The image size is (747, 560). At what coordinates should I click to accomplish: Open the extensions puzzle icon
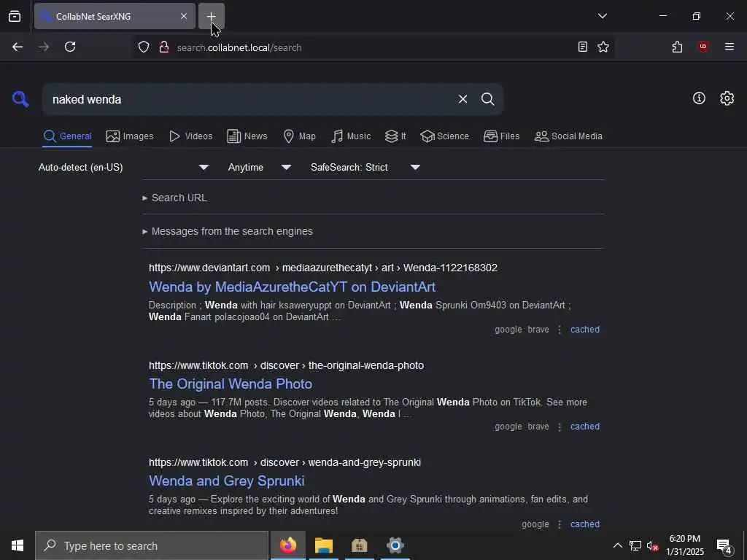[x=677, y=47]
